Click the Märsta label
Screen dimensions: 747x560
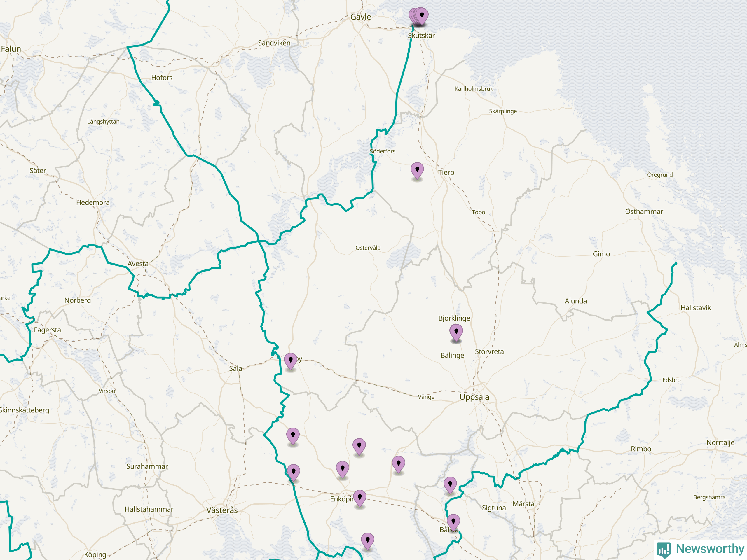[x=523, y=504]
